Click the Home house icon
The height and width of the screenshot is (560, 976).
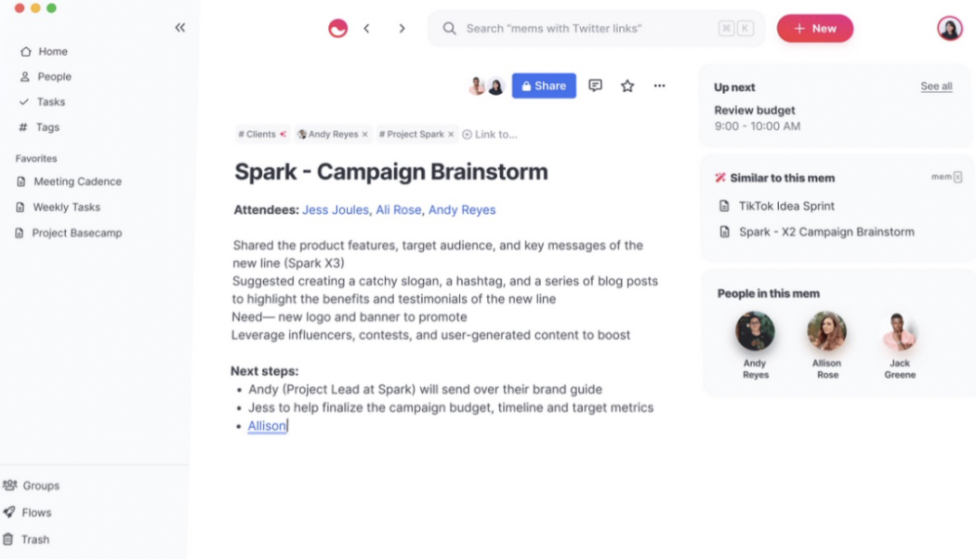tap(25, 51)
